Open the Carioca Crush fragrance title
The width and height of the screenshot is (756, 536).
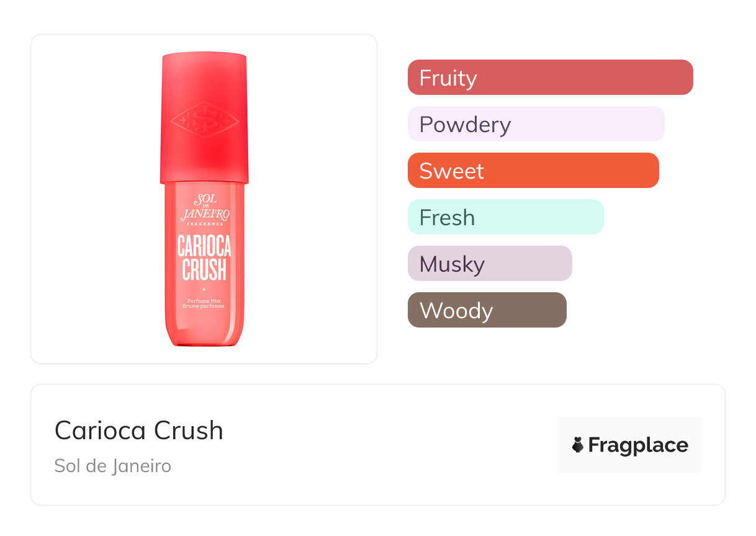138,430
